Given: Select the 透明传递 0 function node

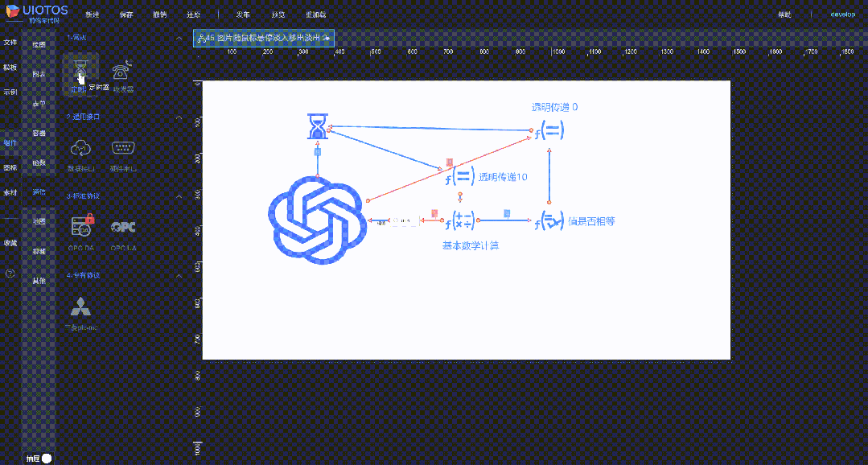Looking at the screenshot, I should (x=549, y=131).
